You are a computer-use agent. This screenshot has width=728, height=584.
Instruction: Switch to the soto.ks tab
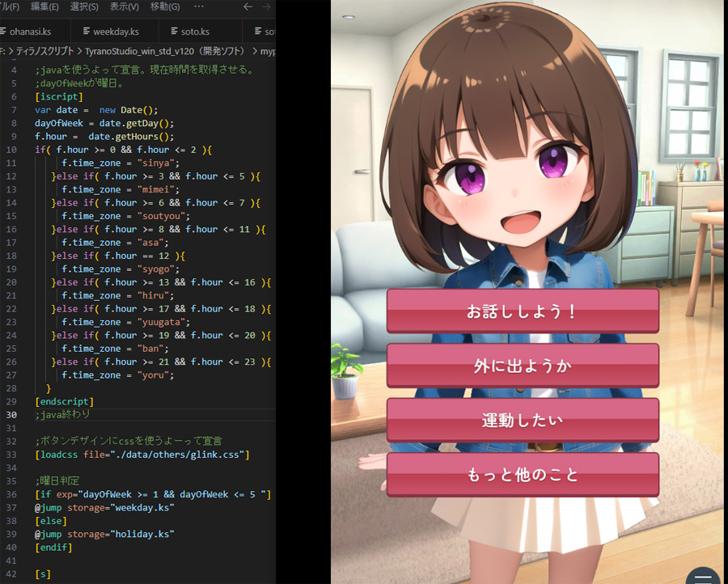point(201,32)
